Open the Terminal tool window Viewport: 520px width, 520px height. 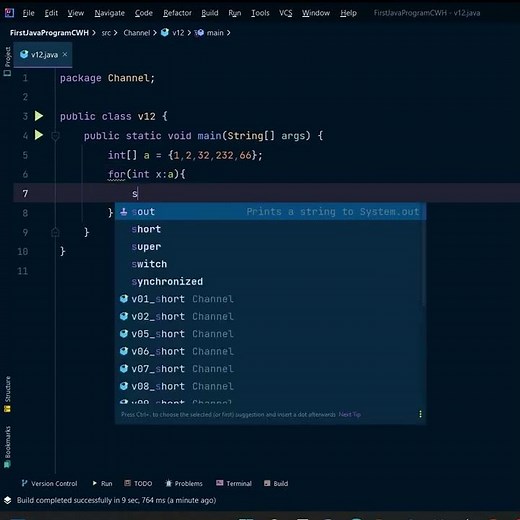click(x=234, y=483)
